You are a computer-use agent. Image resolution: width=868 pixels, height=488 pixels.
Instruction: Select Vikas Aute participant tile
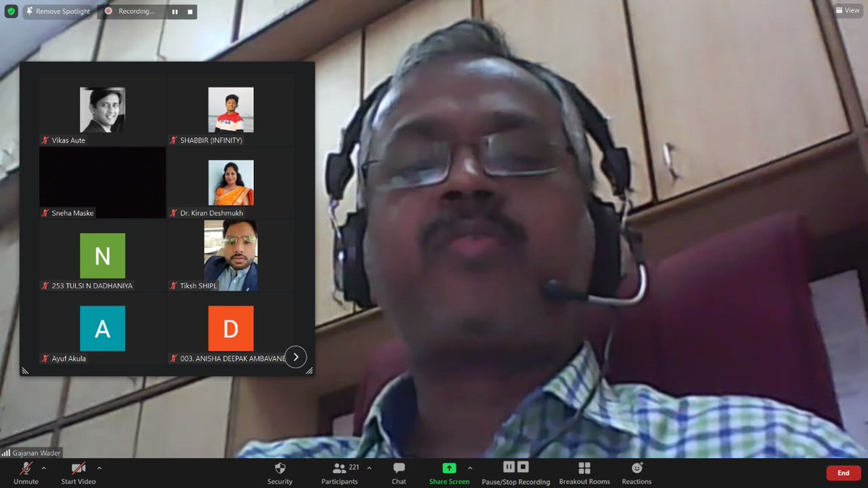(102, 110)
